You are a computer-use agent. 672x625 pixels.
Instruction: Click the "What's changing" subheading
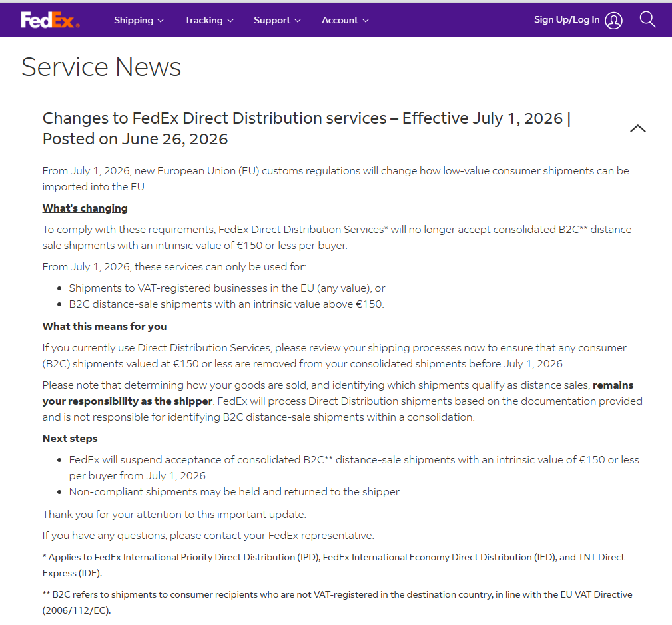(85, 208)
